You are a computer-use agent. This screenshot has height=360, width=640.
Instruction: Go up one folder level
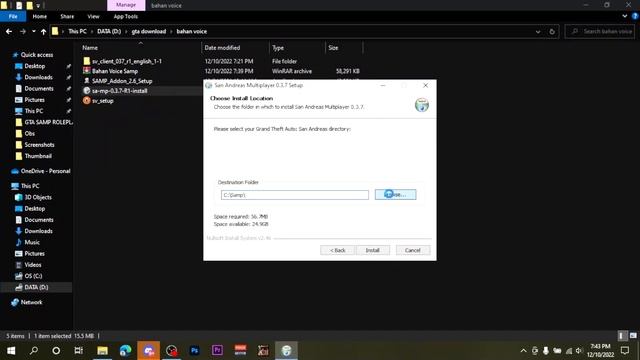43,31
